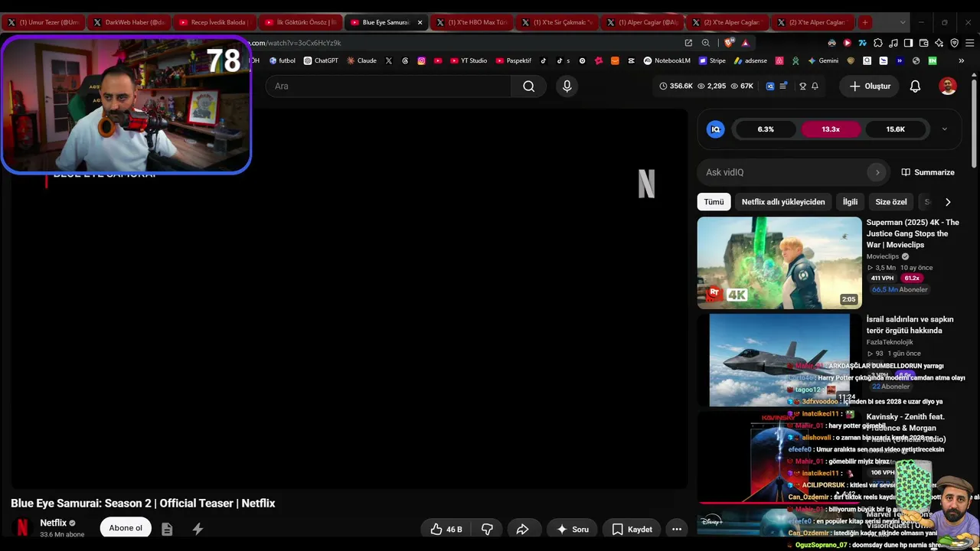Switch to the DarkWeb Haber tab
The height and width of the screenshot is (551, 980).
[x=130, y=22]
